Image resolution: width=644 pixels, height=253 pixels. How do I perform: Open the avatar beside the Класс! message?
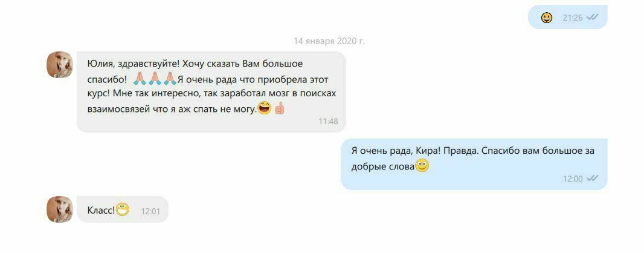60,209
